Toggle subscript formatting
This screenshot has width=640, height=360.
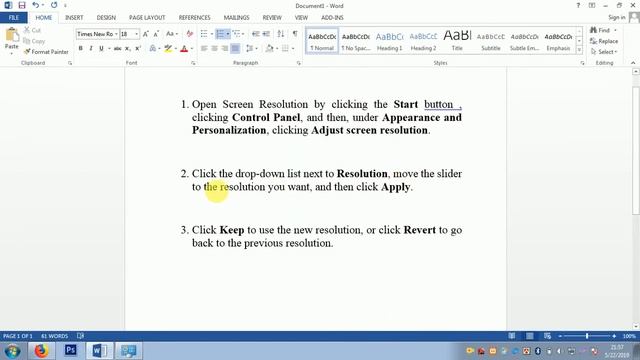128,49
